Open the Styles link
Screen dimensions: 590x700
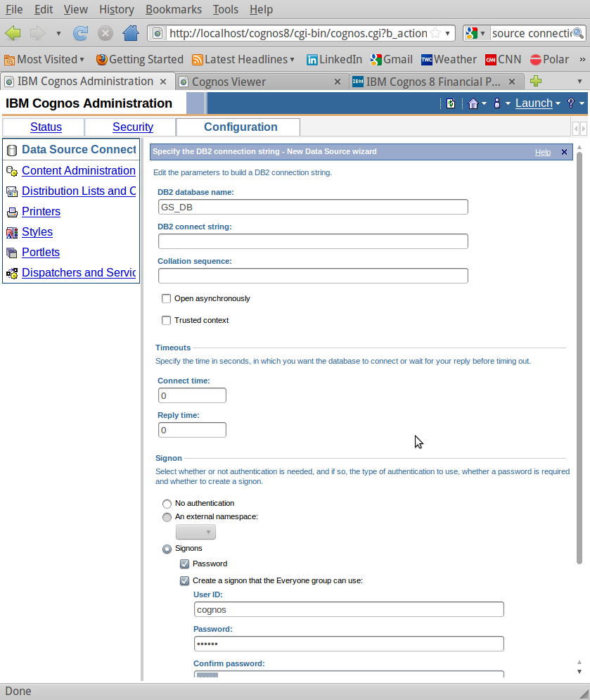pos(37,232)
